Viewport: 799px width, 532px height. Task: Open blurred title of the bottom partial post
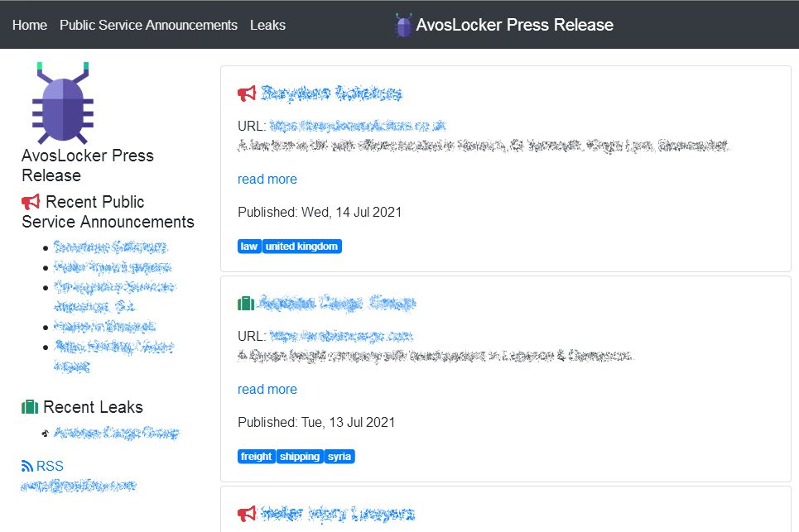[x=338, y=514]
